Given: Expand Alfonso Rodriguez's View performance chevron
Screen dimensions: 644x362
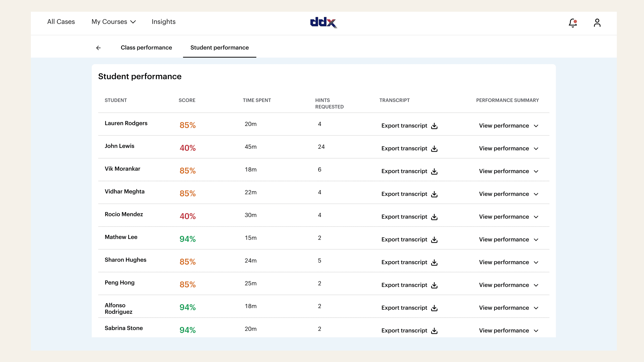Looking at the screenshot, I should [536, 308].
